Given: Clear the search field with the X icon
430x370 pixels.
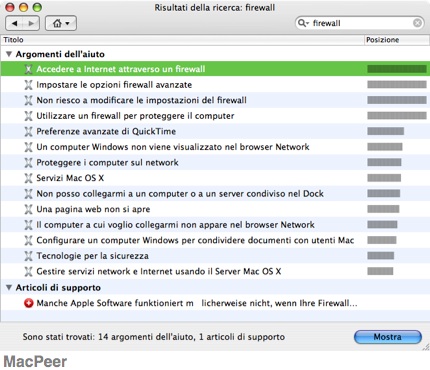Looking at the screenshot, I should (x=417, y=23).
